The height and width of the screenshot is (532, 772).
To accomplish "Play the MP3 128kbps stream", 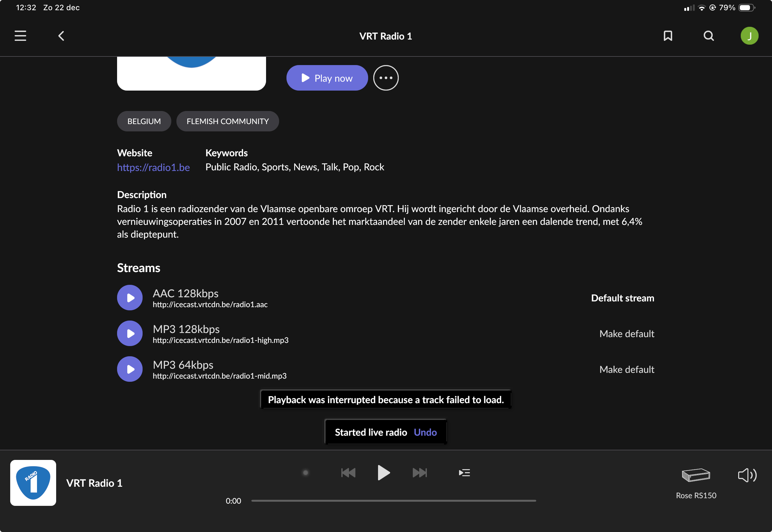I will (130, 333).
